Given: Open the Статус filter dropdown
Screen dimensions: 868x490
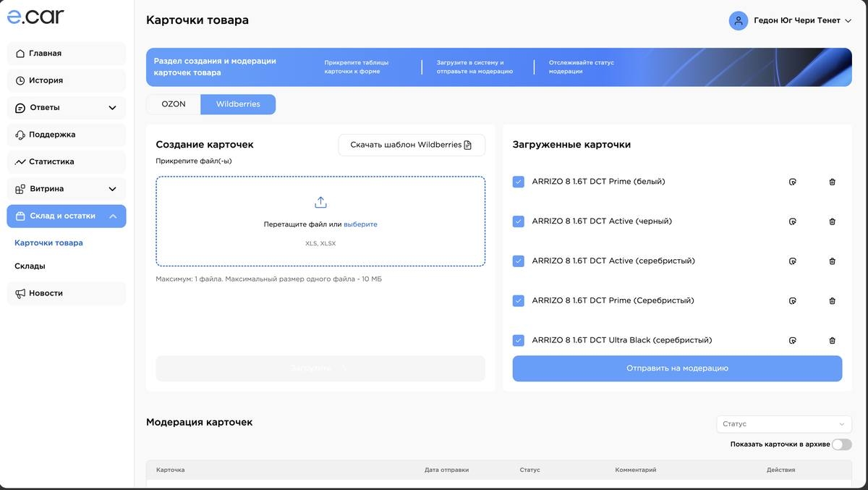Looking at the screenshot, I should (784, 424).
